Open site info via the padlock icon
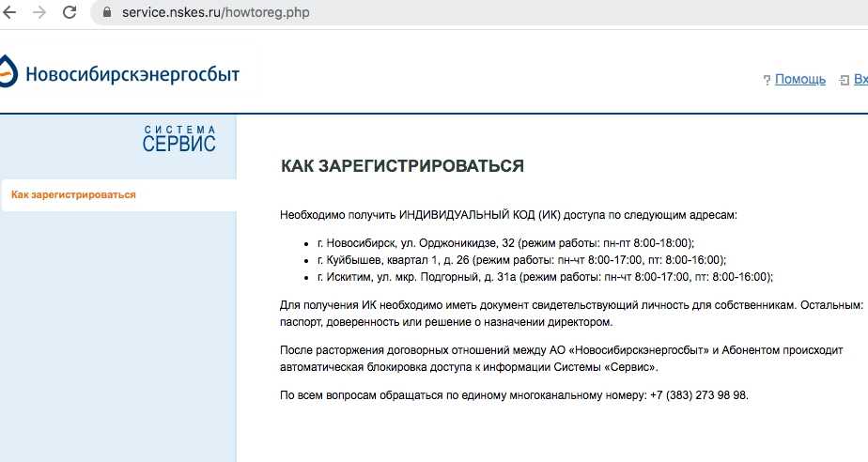 coord(105,13)
